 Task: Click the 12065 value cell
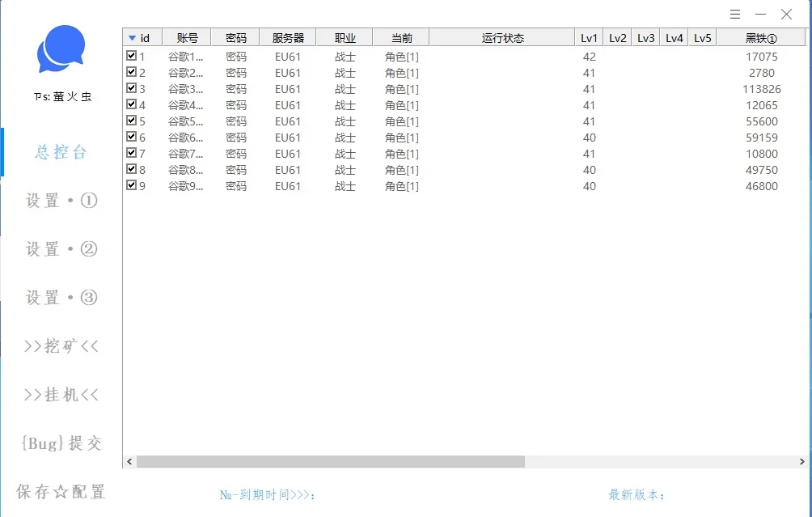pyautogui.click(x=761, y=105)
